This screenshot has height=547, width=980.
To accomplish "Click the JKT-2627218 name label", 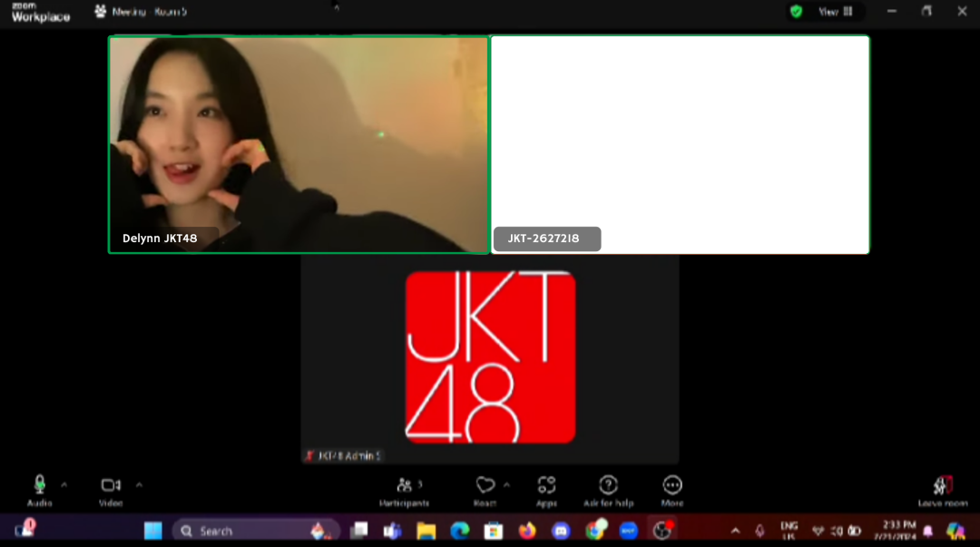I will coord(544,239).
